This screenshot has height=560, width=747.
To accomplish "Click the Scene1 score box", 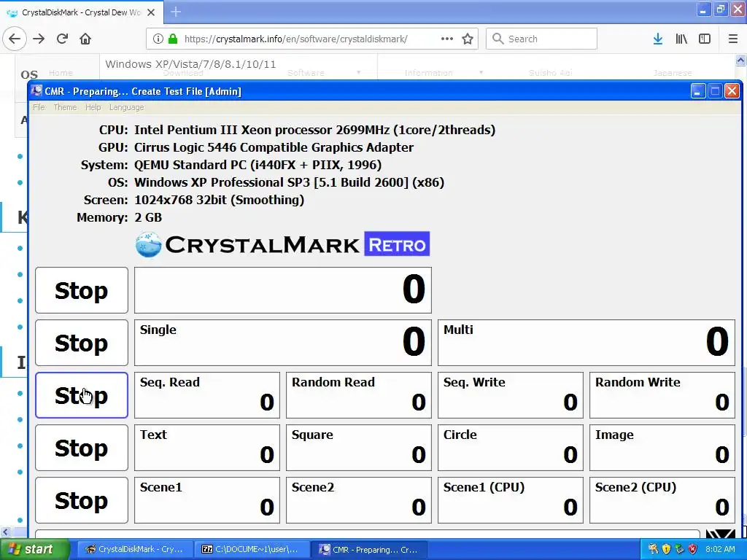I will pos(207,500).
